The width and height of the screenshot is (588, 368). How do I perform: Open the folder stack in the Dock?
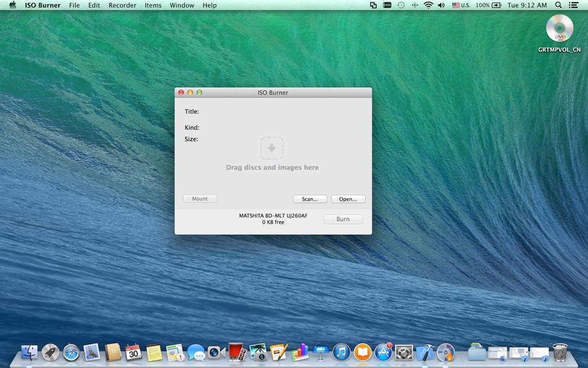[x=477, y=353]
